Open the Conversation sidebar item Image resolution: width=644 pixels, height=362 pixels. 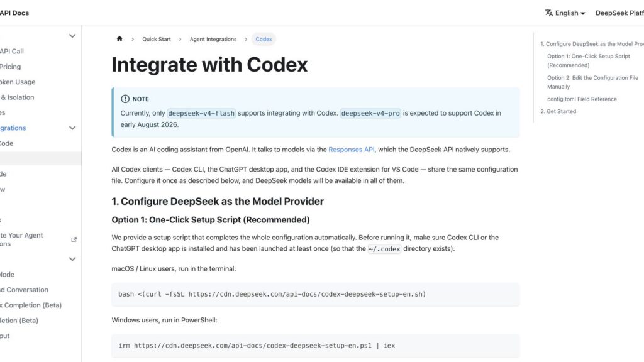click(x=24, y=290)
